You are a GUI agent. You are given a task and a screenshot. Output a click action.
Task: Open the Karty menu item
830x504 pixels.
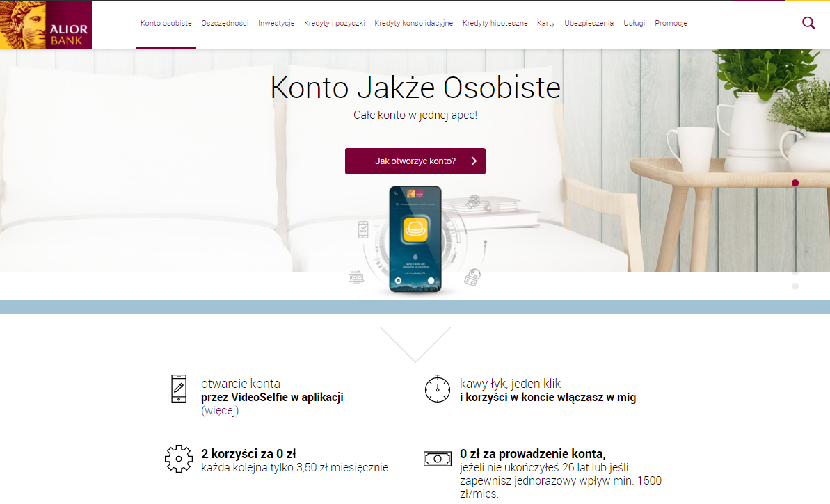pyautogui.click(x=545, y=23)
